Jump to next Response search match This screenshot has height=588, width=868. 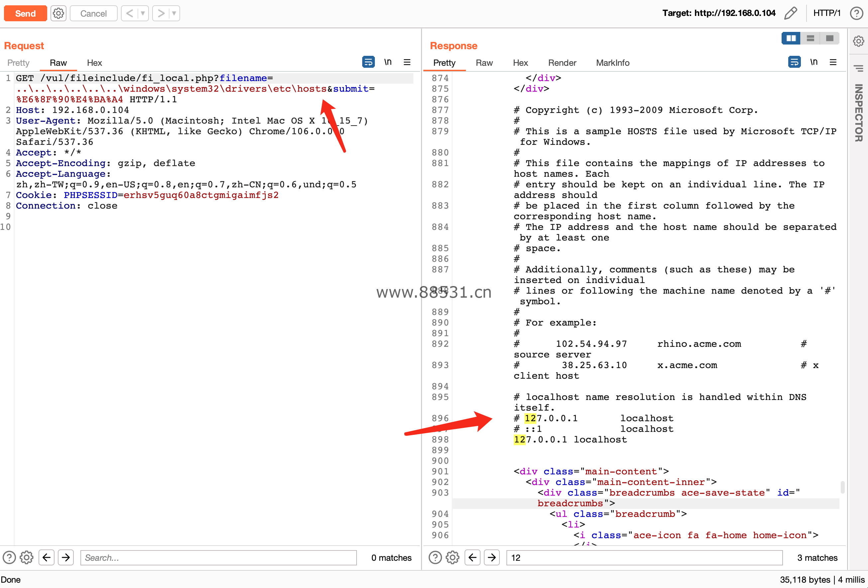(492, 557)
